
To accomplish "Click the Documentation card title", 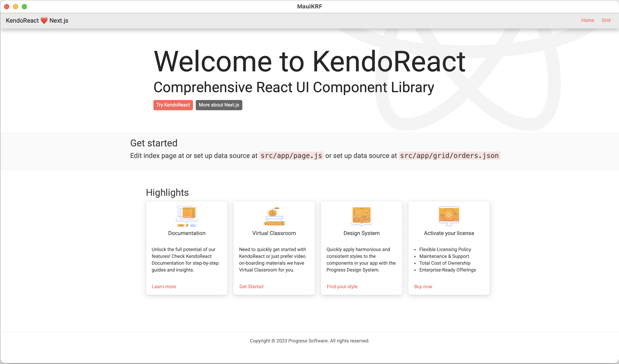I will [187, 233].
